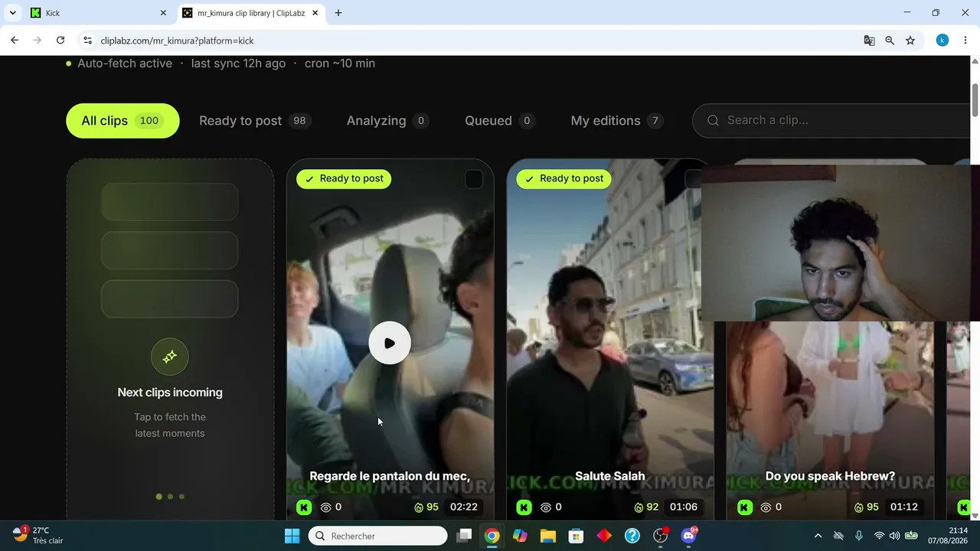Screen dimensions: 980x551
Task: Open the Analyzing tab
Action: coord(387,121)
